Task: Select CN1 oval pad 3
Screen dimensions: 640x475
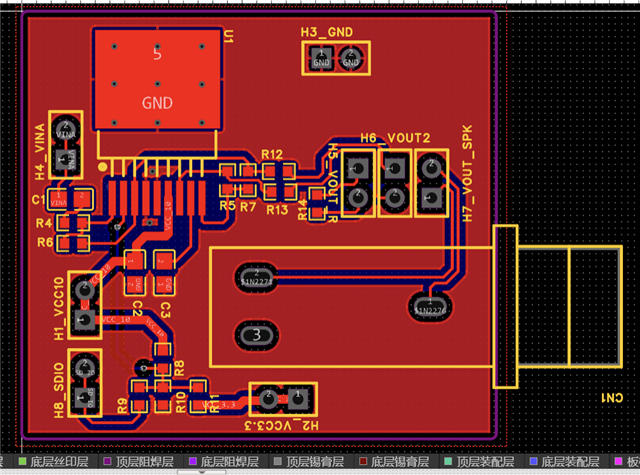Action: [x=257, y=335]
